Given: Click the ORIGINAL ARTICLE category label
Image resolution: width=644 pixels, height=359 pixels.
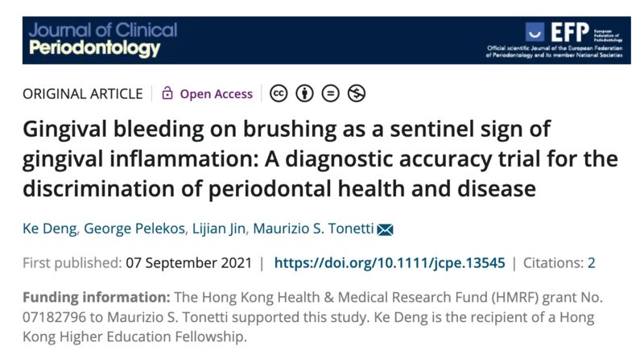Looking at the screenshot, I should point(83,93).
